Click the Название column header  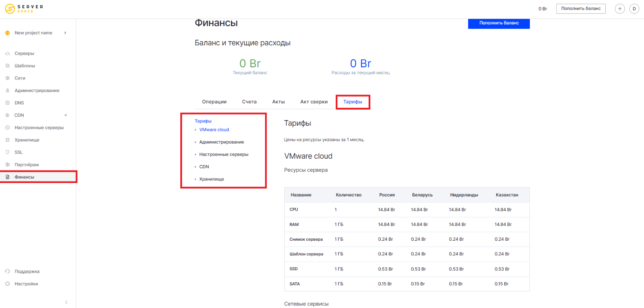point(301,195)
